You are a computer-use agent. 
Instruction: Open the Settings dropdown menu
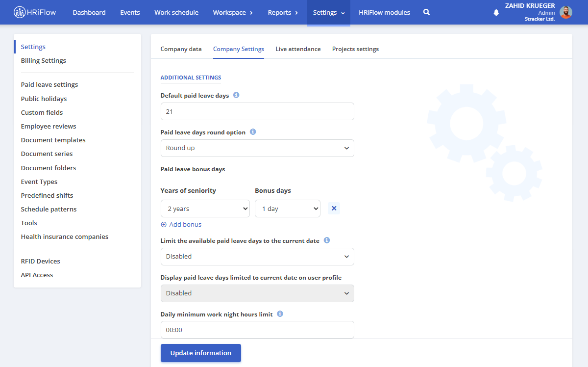coord(328,12)
